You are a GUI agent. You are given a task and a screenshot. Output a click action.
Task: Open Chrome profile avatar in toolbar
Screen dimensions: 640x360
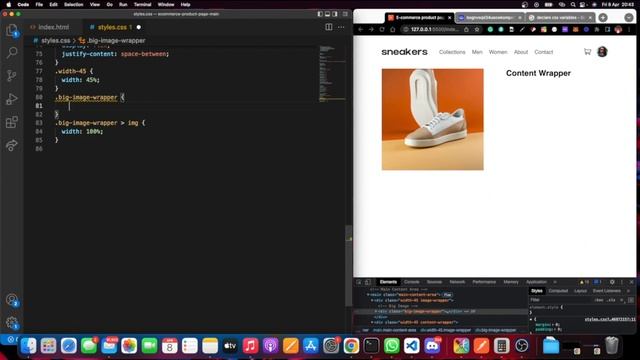(618, 29)
